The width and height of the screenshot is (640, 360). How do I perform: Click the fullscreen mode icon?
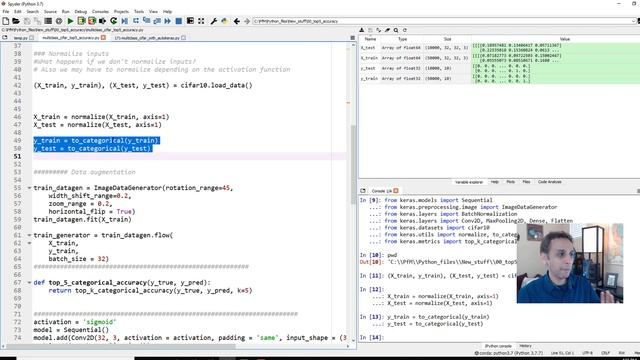point(201,21)
